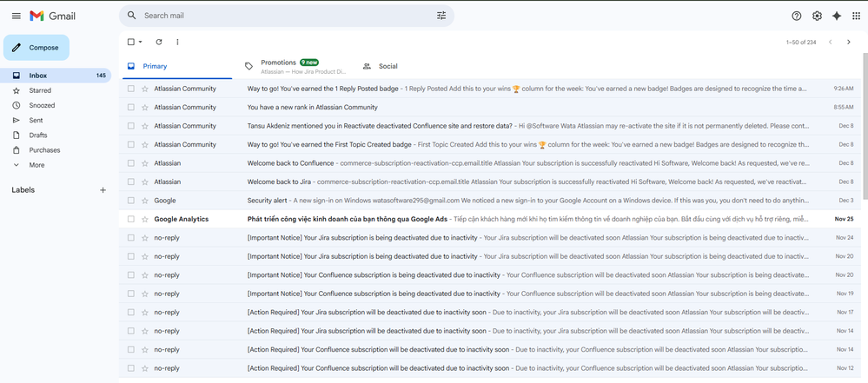The image size is (868, 383).
Task: Switch to the Promotions tab
Action: 295,66
